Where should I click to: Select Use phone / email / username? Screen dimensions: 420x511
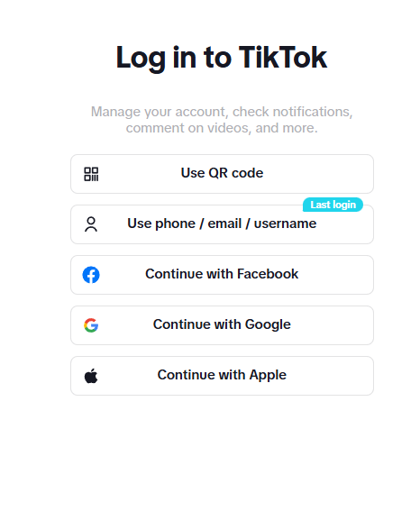[222, 224]
